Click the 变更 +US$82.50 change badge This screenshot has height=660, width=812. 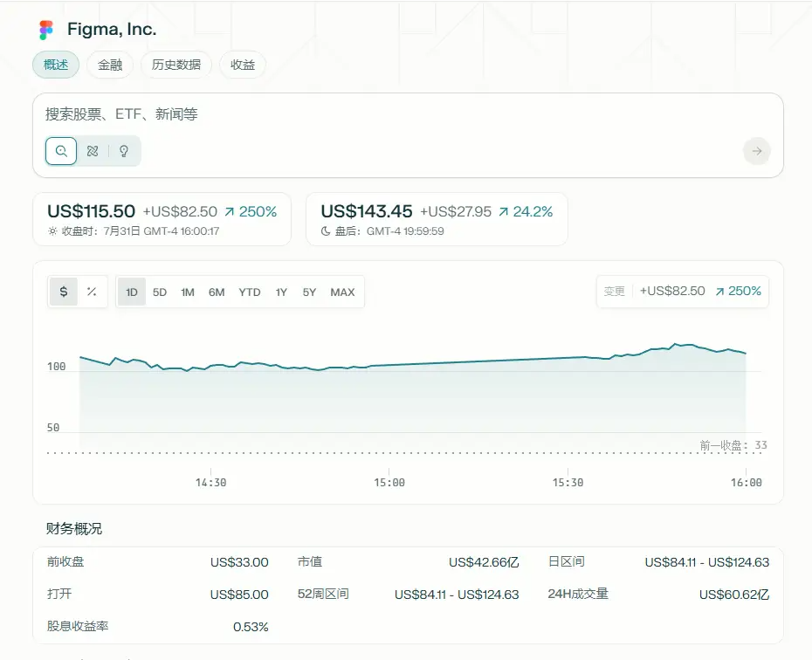(681, 292)
